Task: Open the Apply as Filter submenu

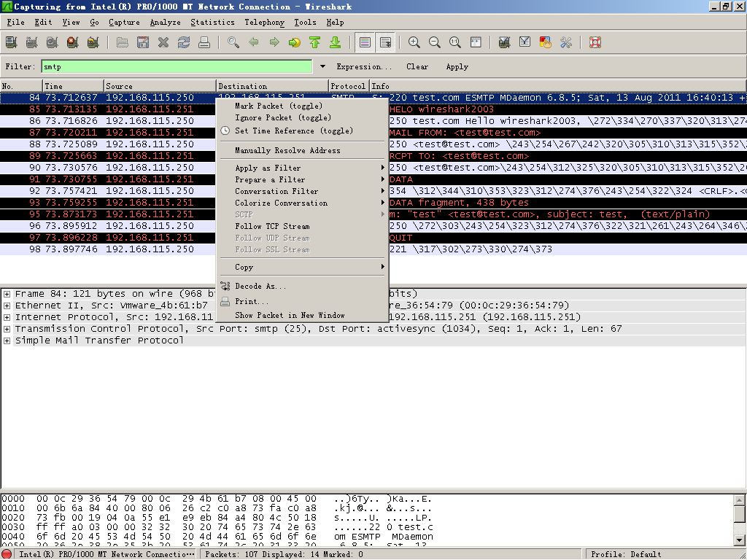Action: tap(302, 168)
